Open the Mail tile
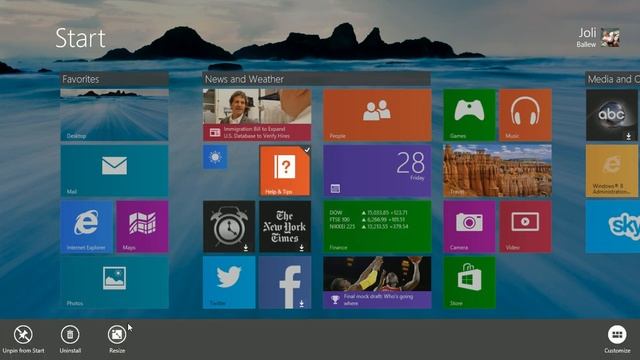Screen dimensions: 640x360 click(x=114, y=171)
